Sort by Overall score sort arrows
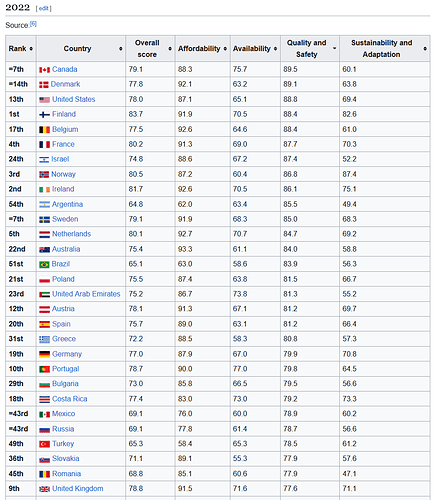This screenshot has height=500, width=433. click(x=170, y=49)
